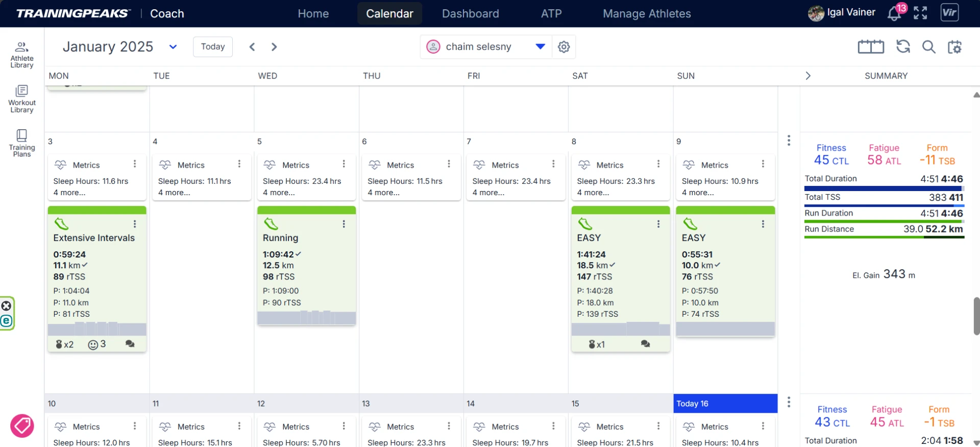
Task: Click the refresh calendar icon
Action: click(x=903, y=46)
